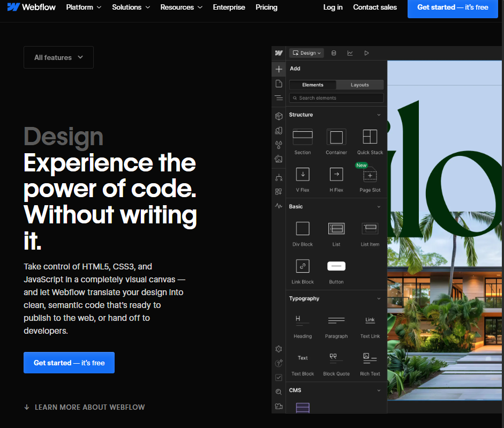Click the Add elements plus icon

click(279, 69)
